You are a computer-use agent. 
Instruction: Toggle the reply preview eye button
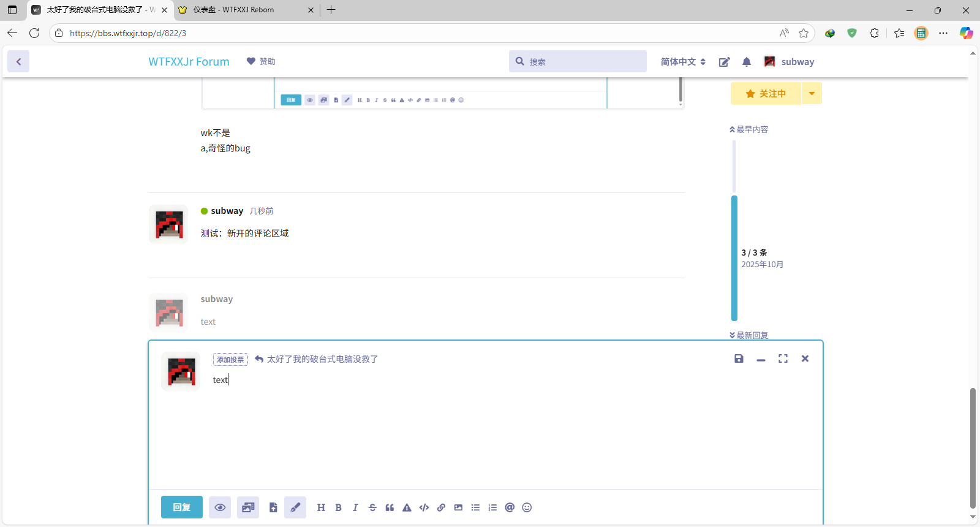point(220,507)
